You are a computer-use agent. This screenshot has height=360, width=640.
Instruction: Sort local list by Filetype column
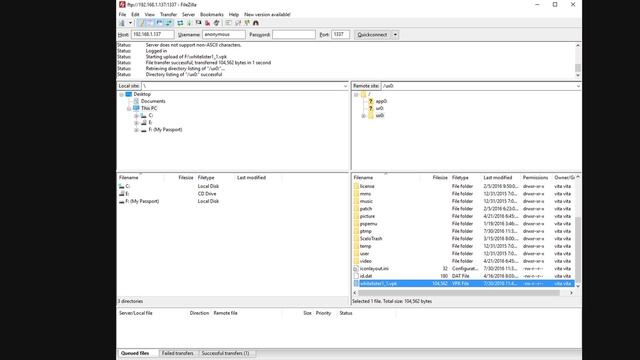click(206, 178)
